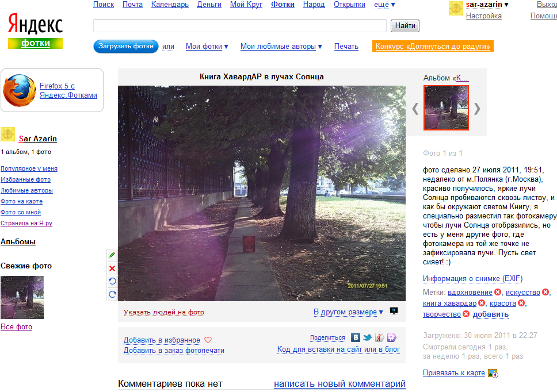Open the 'ещё' dropdown in the top menu
The height and width of the screenshot is (392, 557).
[384, 4]
